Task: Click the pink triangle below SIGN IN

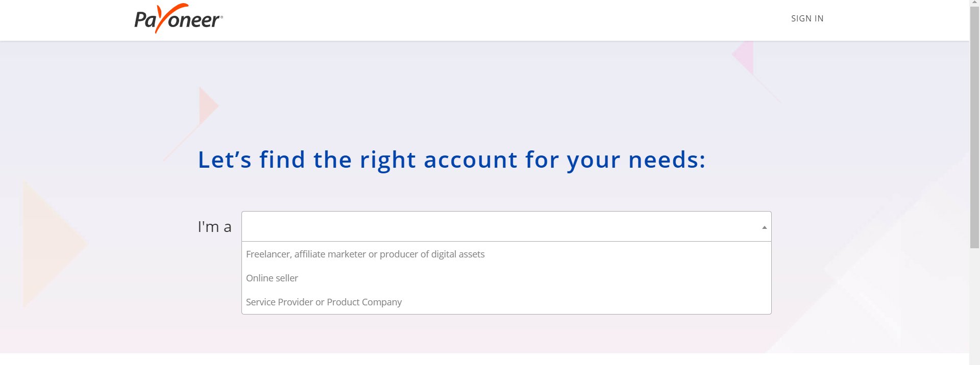Action: coord(745,55)
